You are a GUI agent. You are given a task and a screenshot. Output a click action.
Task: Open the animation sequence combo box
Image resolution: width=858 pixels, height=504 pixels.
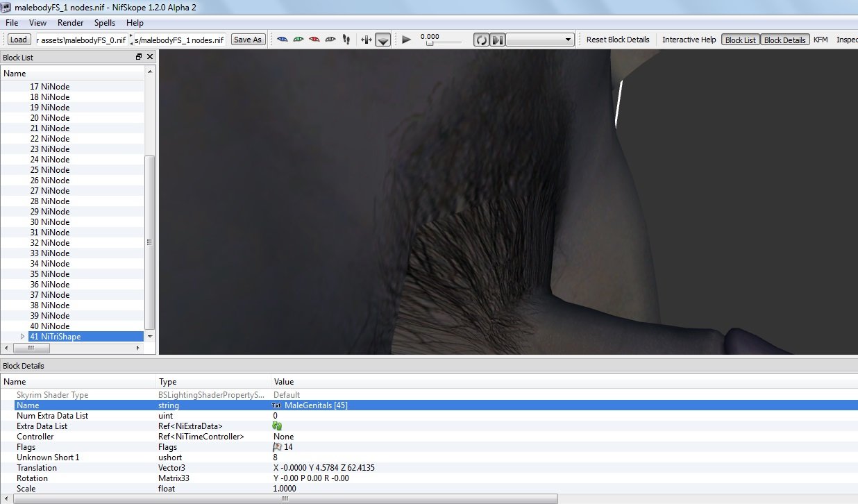click(540, 40)
